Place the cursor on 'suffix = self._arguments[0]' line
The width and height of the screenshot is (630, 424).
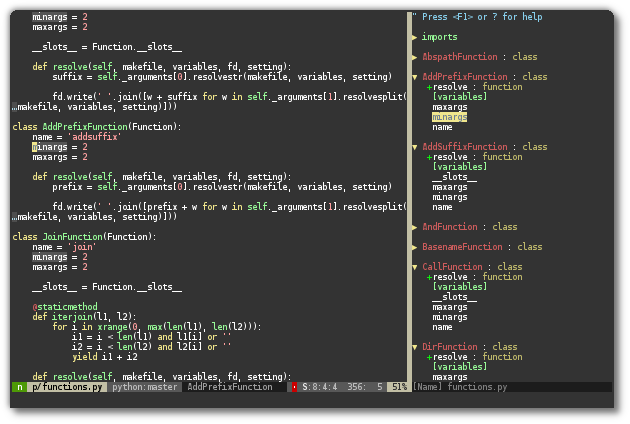pyautogui.click(x=222, y=77)
